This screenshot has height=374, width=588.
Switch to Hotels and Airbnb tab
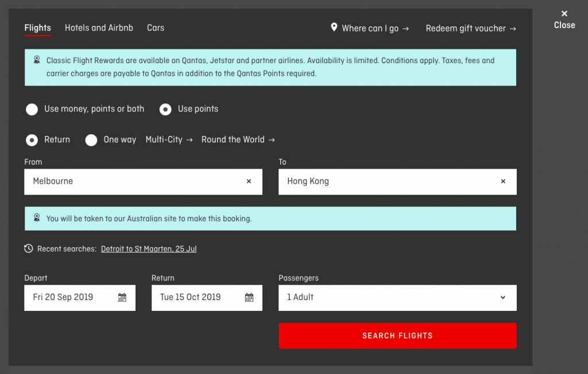pos(99,28)
